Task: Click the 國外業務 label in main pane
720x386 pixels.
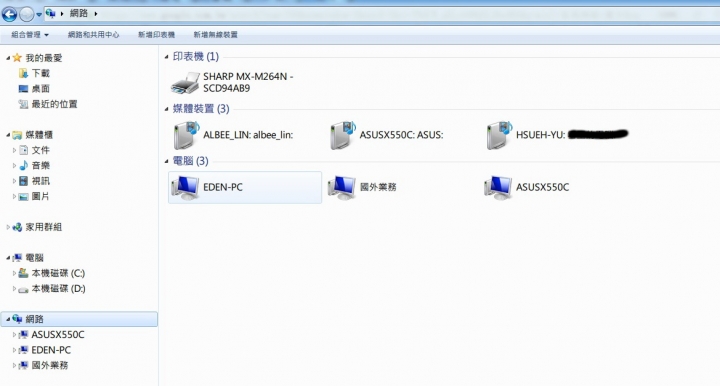Action: tap(378, 187)
